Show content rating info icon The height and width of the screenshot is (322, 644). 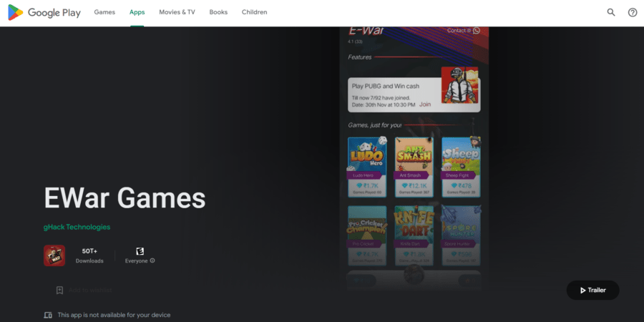152,260
